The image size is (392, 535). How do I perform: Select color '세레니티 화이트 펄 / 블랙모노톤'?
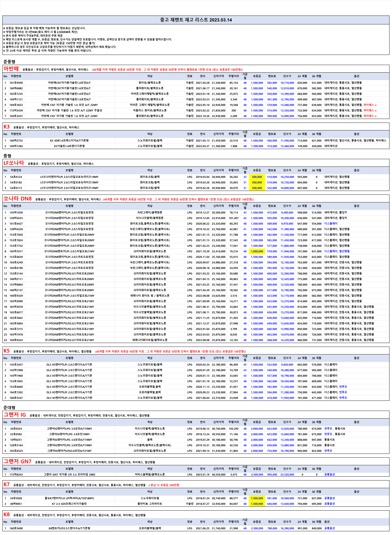(x=150, y=296)
